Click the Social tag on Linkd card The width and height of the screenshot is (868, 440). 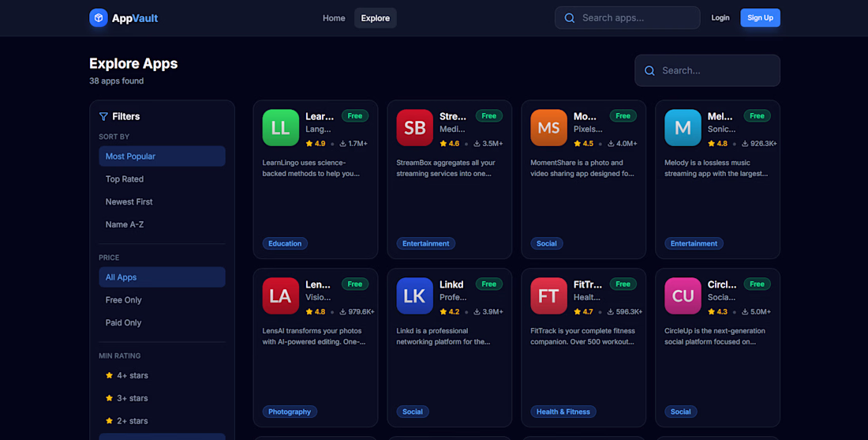413,412
